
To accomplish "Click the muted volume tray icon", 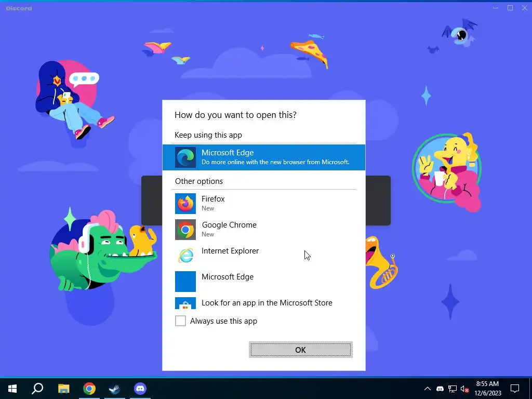I will (x=464, y=389).
